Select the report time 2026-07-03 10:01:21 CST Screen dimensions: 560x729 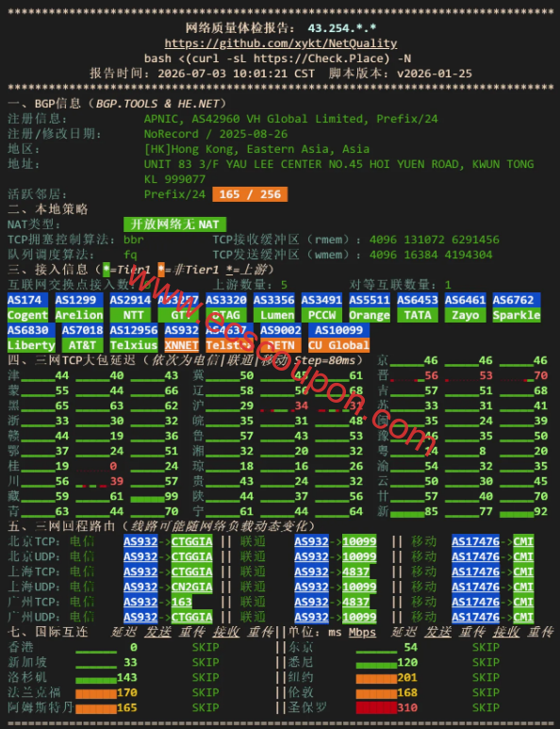pos(236,74)
